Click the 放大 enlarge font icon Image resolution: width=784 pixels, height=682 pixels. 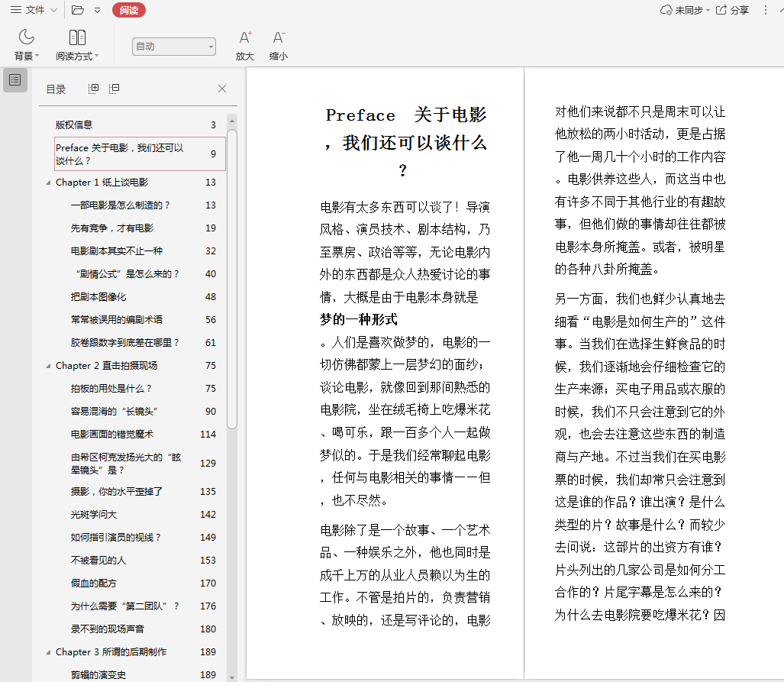pyautogui.click(x=245, y=37)
